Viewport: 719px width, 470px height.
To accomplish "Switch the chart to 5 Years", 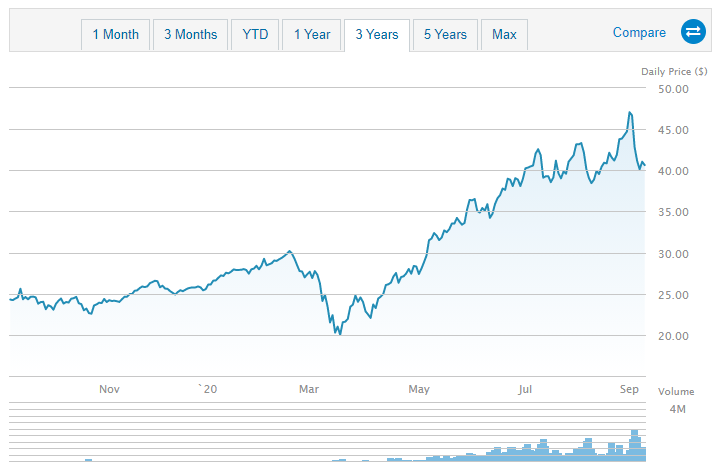I will coord(445,34).
